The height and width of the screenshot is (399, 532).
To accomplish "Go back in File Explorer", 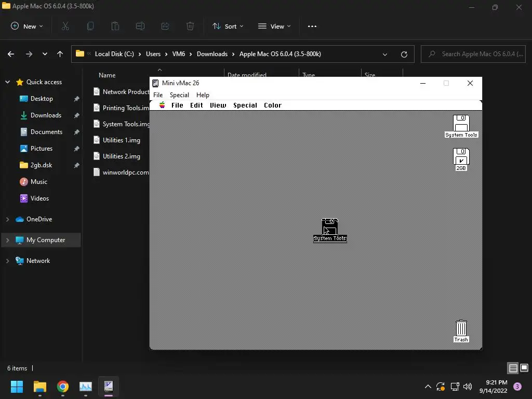I will [x=11, y=54].
